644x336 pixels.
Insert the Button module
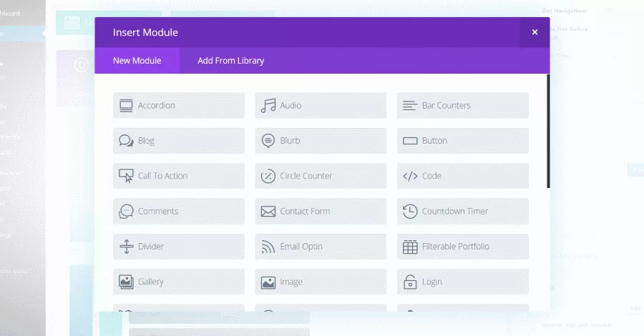(463, 141)
